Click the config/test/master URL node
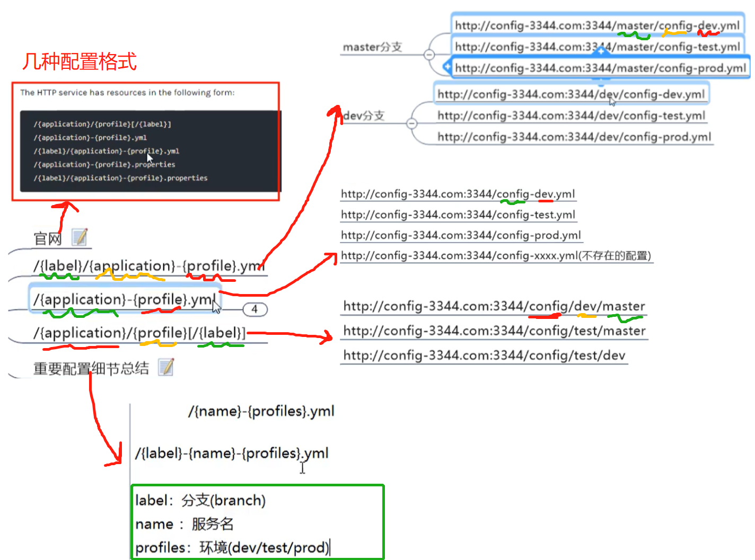The width and height of the screenshot is (755, 560). point(495,331)
